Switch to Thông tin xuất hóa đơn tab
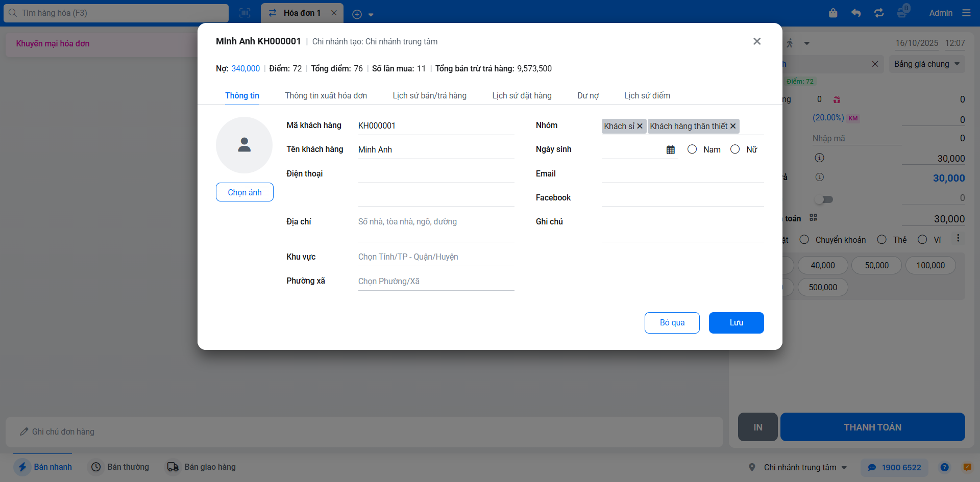Image resolution: width=980 pixels, height=482 pixels. 326,95
